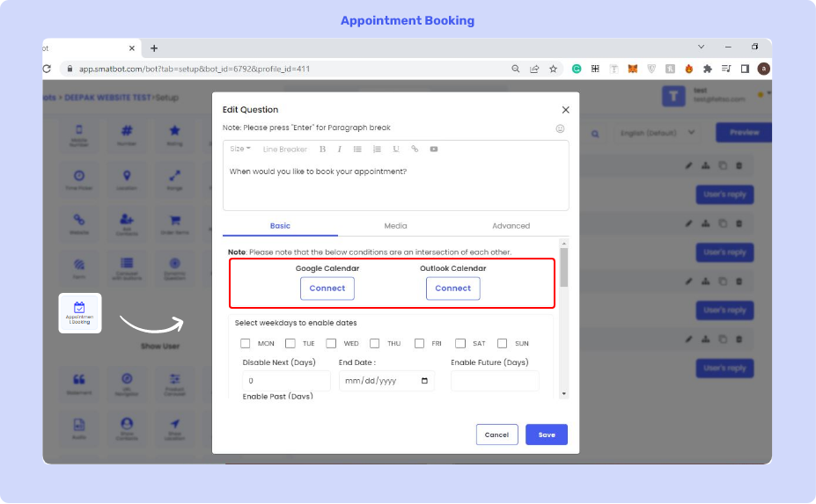
Task: Enable the MON weekday checkbox
Action: pyautogui.click(x=245, y=343)
